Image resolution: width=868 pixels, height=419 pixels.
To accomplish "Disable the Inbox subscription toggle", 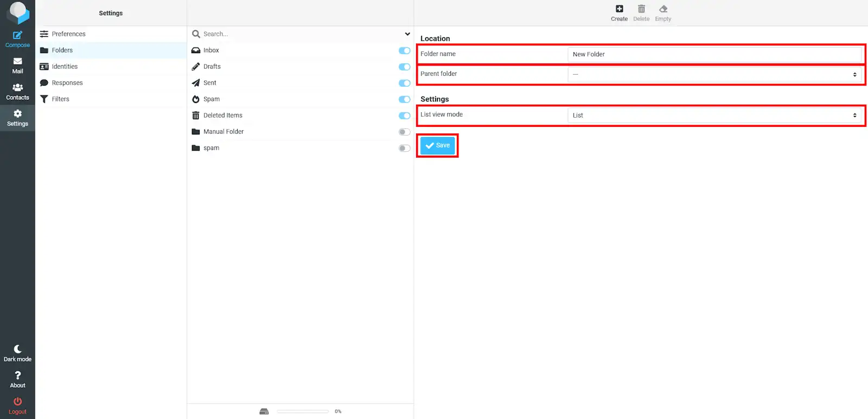I will click(404, 50).
